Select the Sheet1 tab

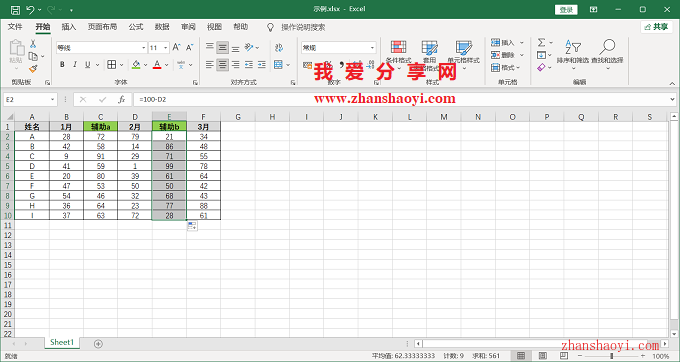pyautogui.click(x=62, y=342)
